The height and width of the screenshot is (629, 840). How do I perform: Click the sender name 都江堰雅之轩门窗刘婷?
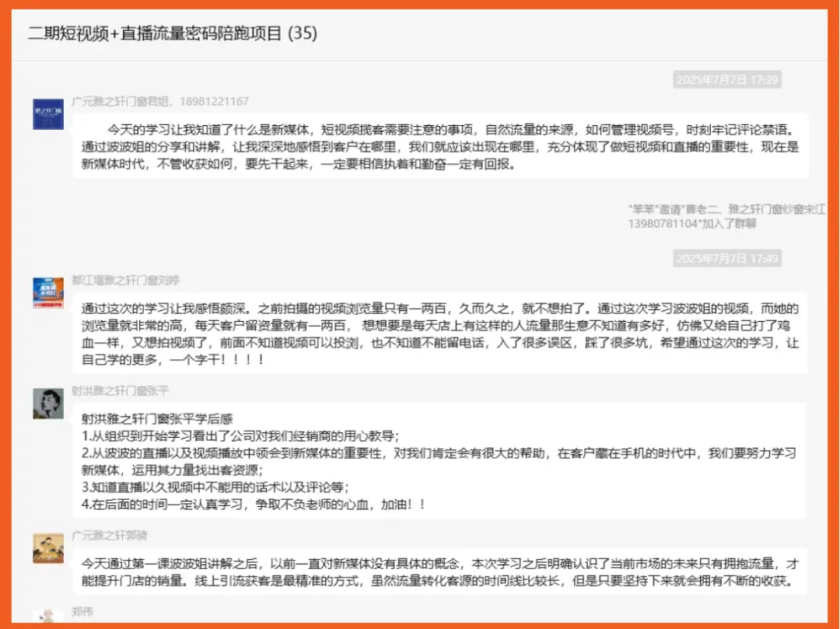126,280
